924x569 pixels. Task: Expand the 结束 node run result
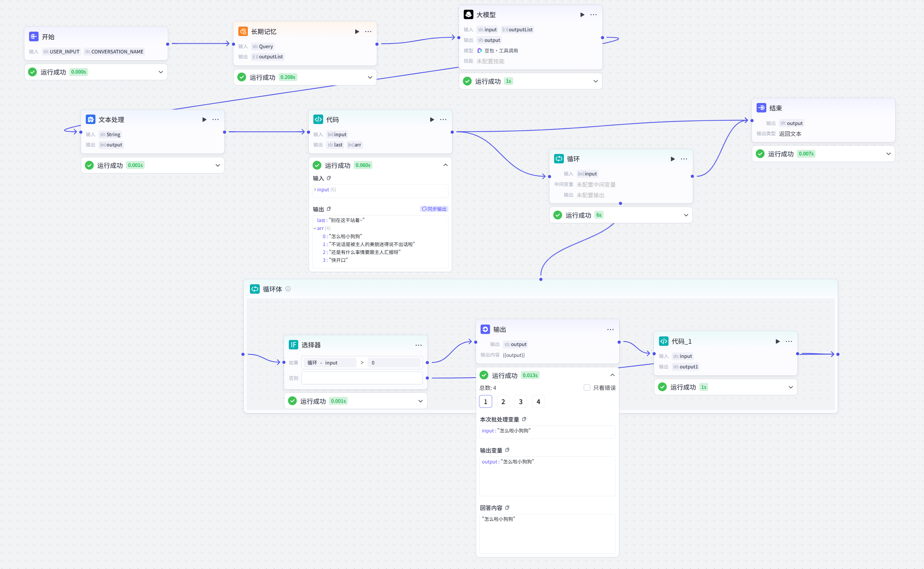coord(888,153)
